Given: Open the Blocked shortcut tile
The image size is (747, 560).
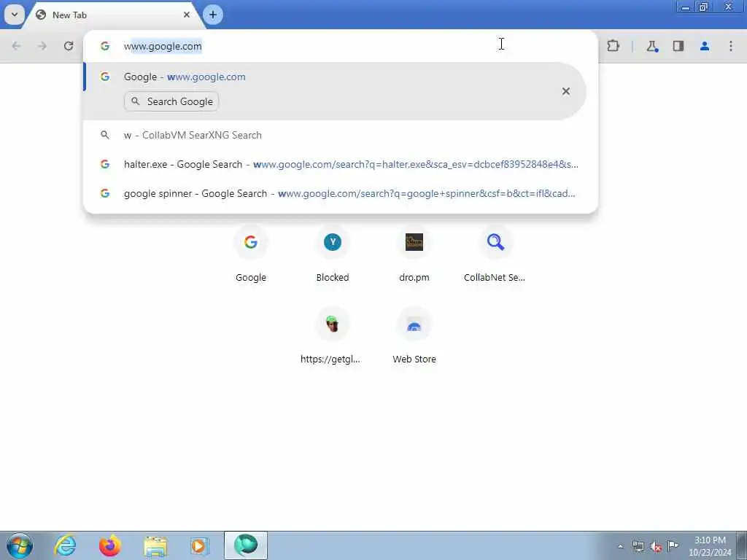Looking at the screenshot, I should [x=333, y=254].
